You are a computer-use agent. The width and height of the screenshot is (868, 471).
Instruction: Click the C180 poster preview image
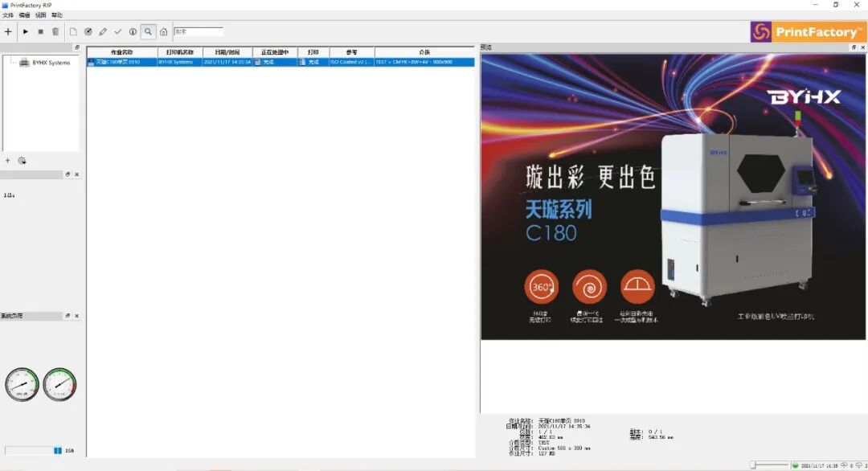(x=673, y=196)
